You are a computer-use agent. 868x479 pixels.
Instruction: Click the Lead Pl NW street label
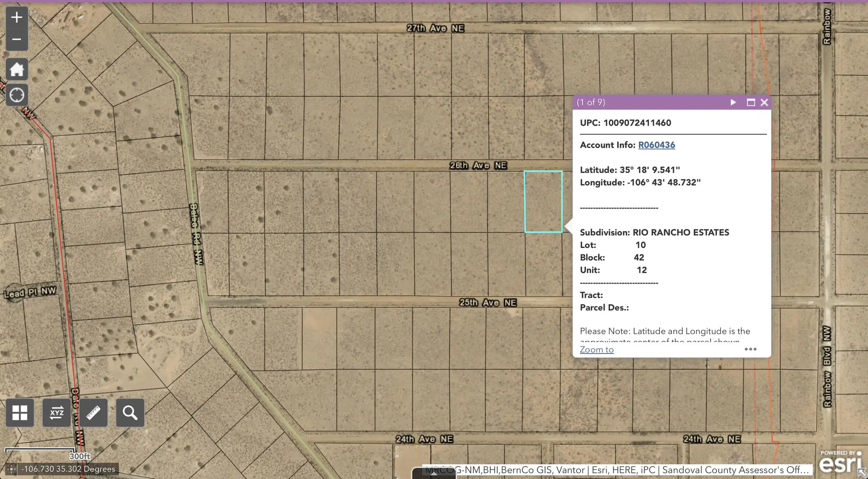tap(30, 292)
